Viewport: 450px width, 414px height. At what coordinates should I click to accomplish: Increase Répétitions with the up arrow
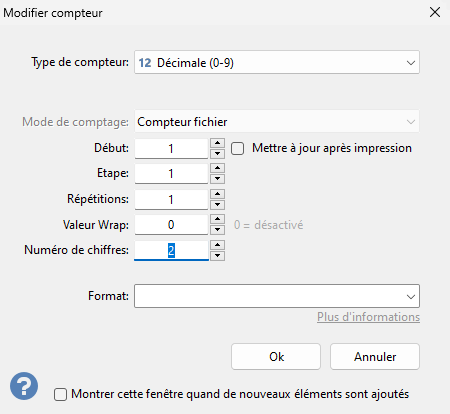[x=218, y=194]
